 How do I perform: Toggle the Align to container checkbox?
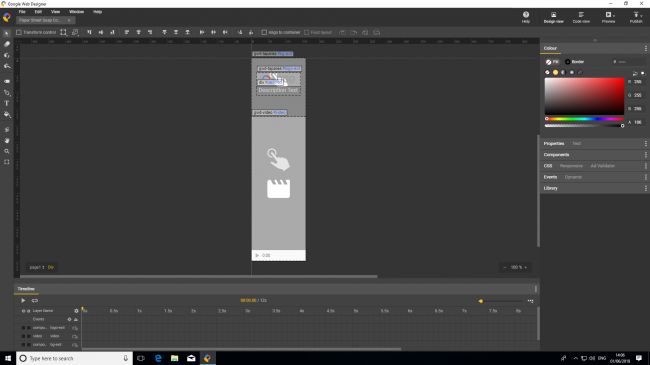pyautogui.click(x=264, y=32)
